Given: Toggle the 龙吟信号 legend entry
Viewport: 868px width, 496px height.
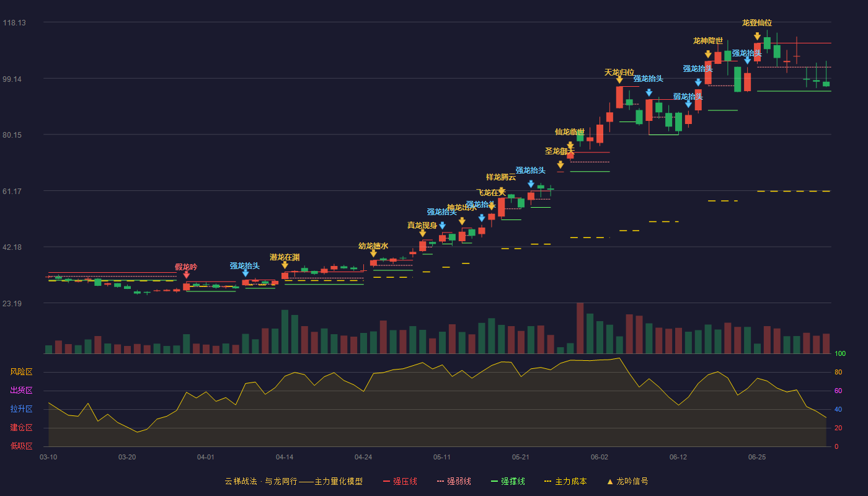Looking at the screenshot, I should (627, 481).
